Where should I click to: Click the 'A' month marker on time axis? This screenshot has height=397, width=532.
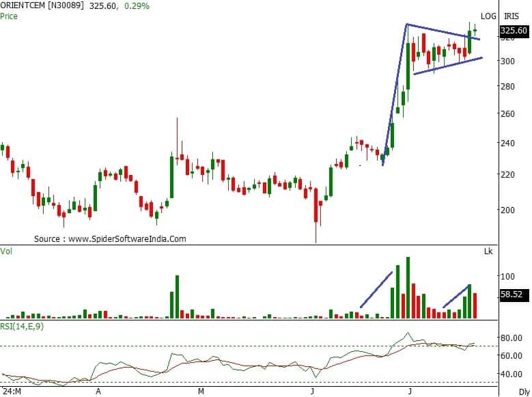coord(98,392)
